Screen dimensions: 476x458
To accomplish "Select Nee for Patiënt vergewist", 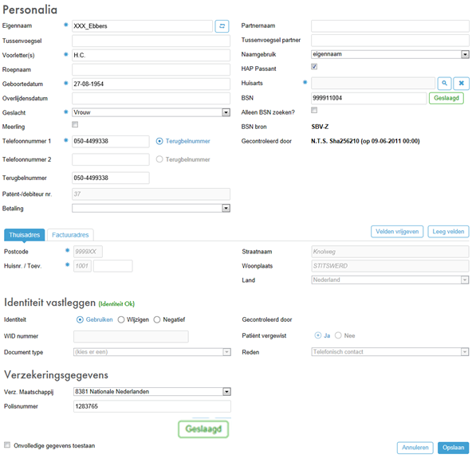I will tap(338, 335).
